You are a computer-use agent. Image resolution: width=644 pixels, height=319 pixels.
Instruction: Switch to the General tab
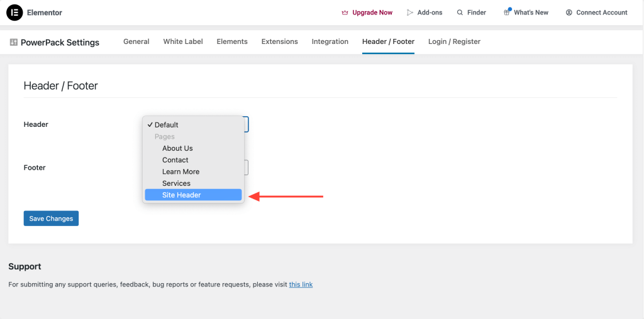[x=136, y=41]
